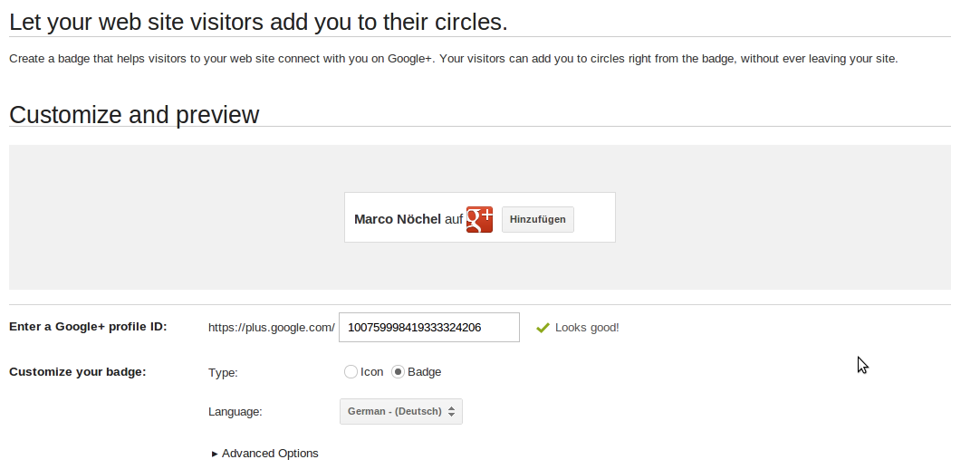Click the green checkmark validation icon

coord(543,327)
